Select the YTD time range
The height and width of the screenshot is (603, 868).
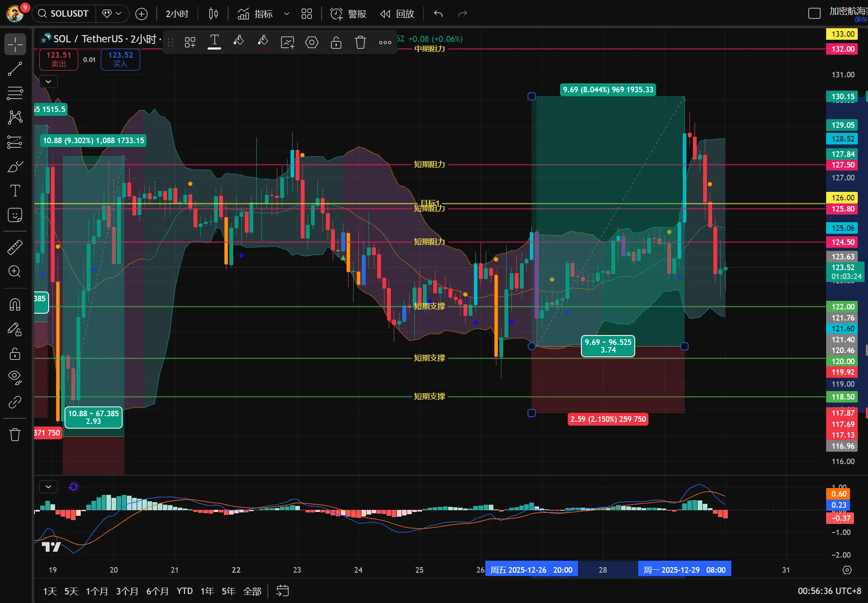185,591
